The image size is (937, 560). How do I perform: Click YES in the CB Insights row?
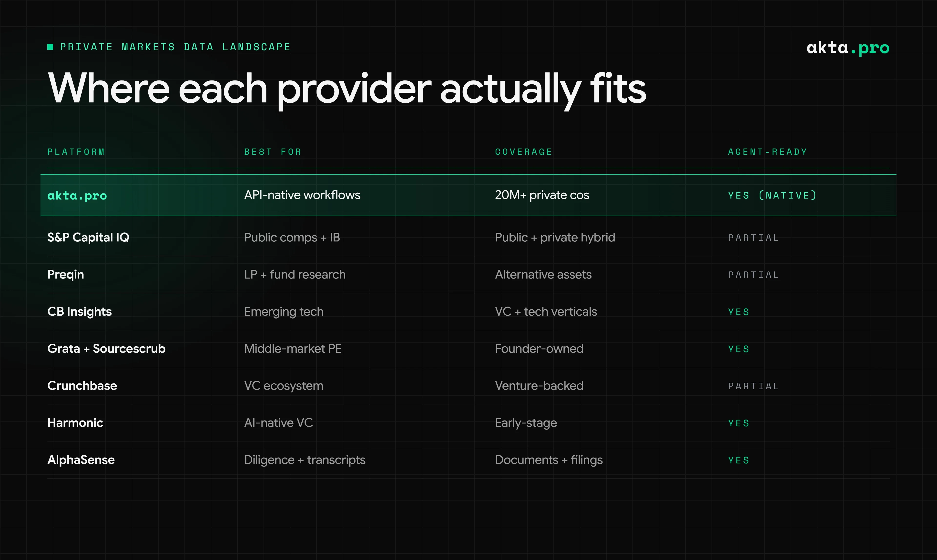tap(739, 312)
